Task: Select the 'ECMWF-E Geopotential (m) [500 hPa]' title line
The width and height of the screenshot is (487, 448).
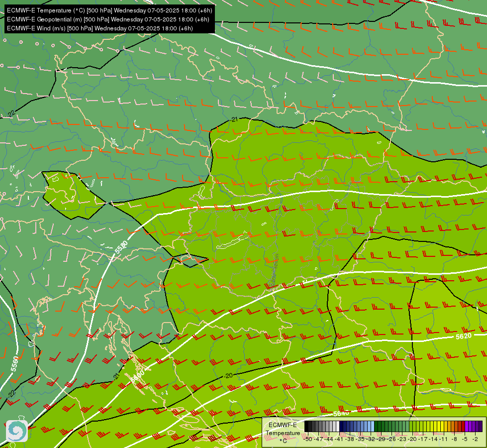Action: point(108,19)
